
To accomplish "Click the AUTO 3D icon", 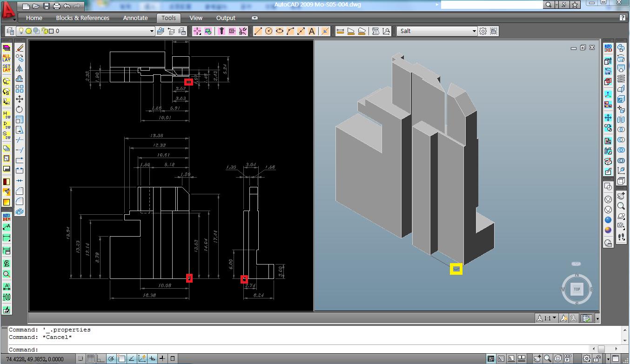I will 608,48.
